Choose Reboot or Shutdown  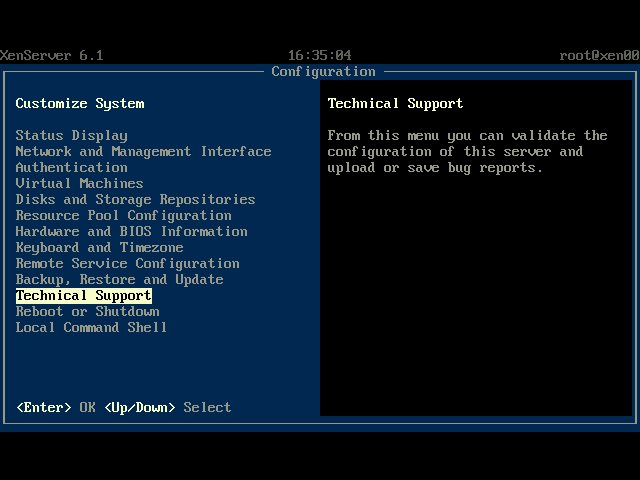(87, 311)
